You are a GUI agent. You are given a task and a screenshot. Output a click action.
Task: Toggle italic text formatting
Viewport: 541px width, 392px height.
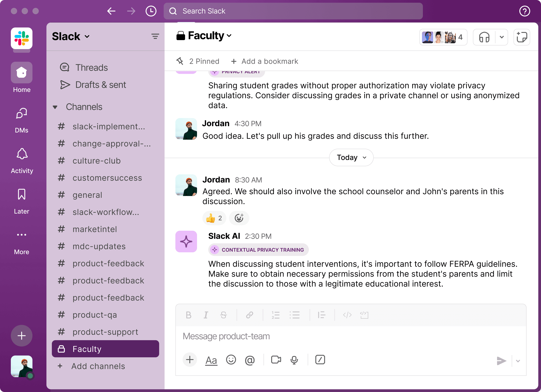[206, 315]
